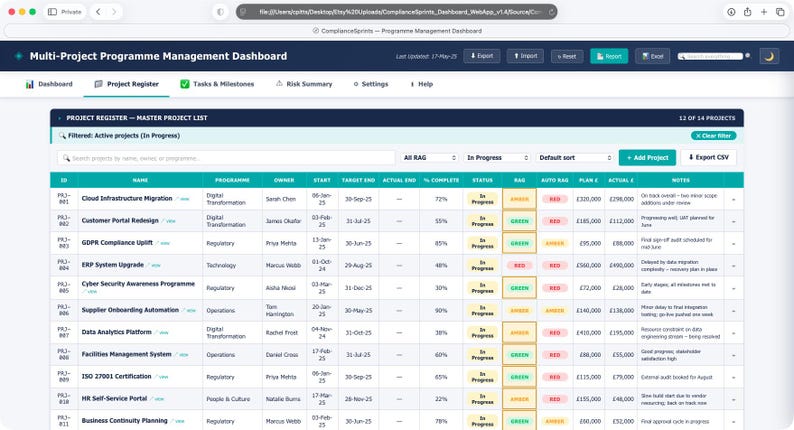
Task: Select the PRJ-005 ID cell
Action: [64, 288]
